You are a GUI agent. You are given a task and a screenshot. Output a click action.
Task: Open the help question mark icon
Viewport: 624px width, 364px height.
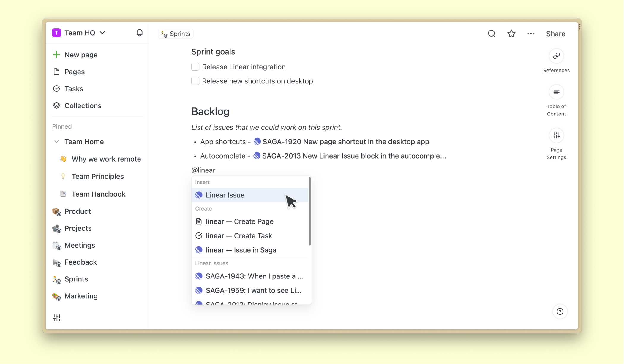click(560, 311)
